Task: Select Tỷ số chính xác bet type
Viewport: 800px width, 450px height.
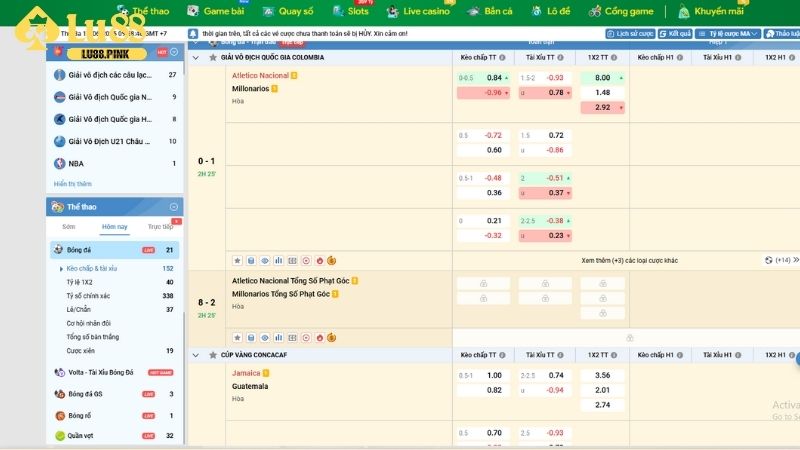Action: point(88,296)
